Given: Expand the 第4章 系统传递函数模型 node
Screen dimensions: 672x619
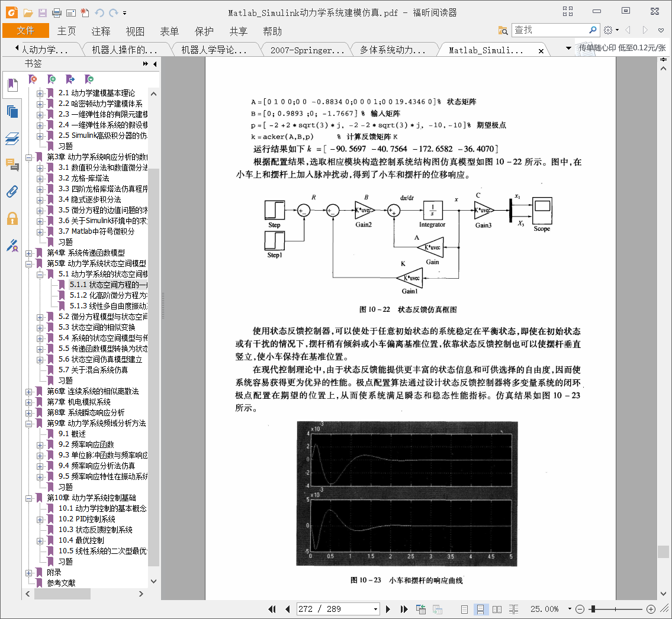Looking at the screenshot, I should pyautogui.click(x=28, y=253).
